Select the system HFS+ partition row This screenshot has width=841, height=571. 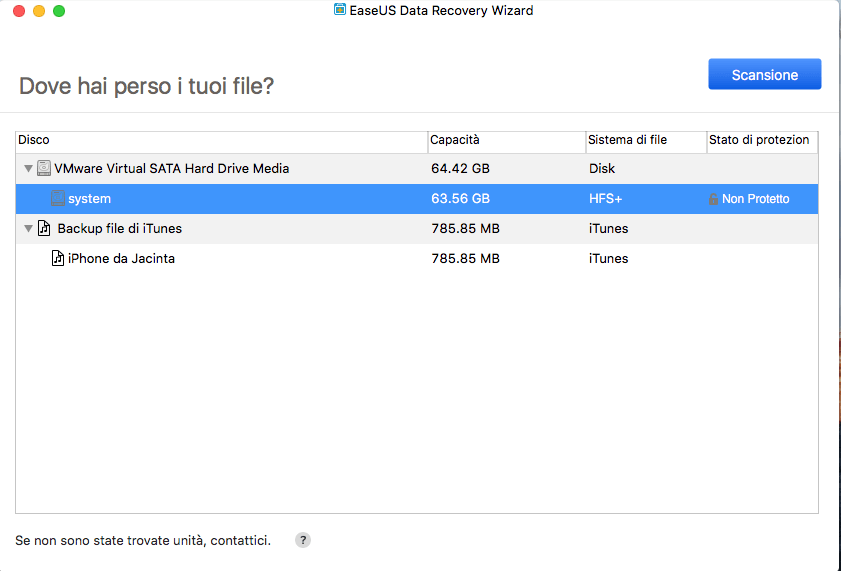(417, 198)
